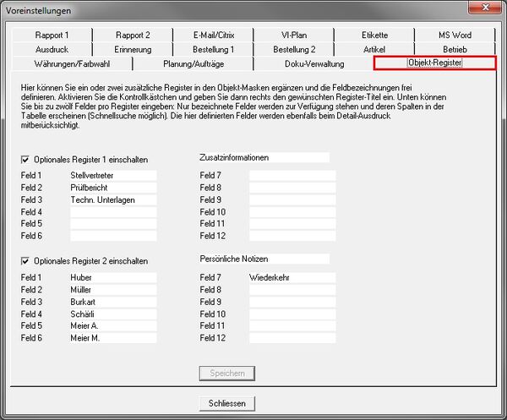Open the E-Mail/Citrix tab

213,35
